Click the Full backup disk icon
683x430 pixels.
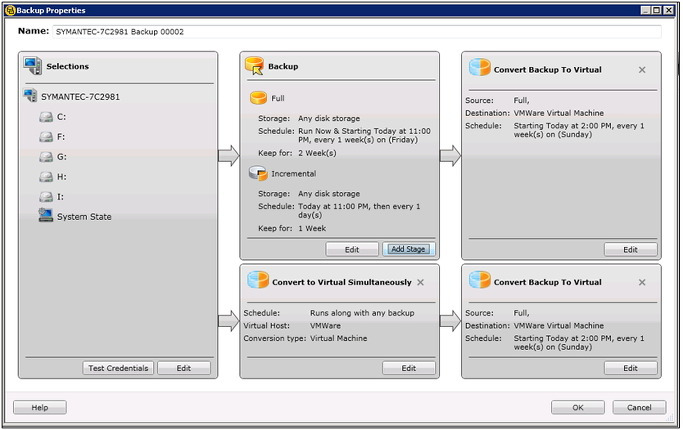pos(258,98)
